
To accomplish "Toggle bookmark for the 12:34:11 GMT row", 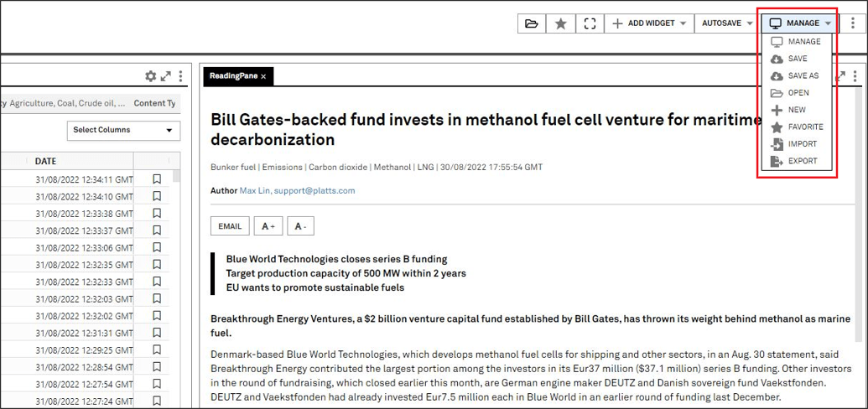I will tap(157, 179).
